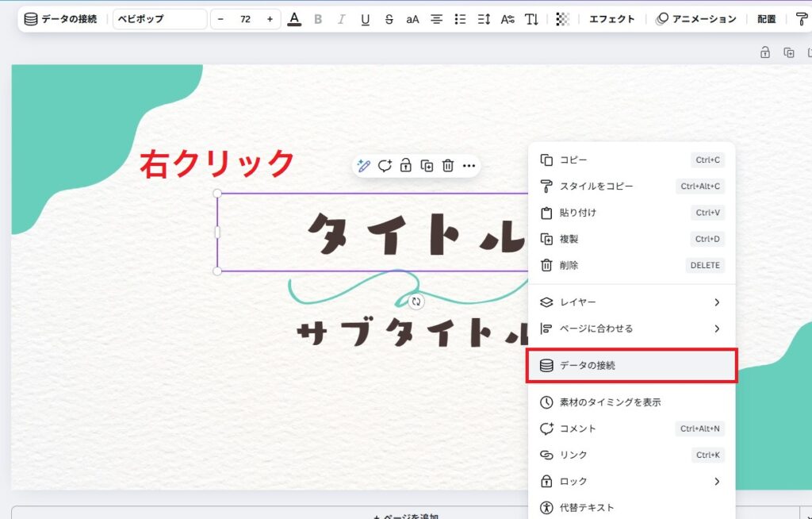This screenshot has height=519, width=812.
Task: Click the font size field showing 72
Action: [245, 19]
